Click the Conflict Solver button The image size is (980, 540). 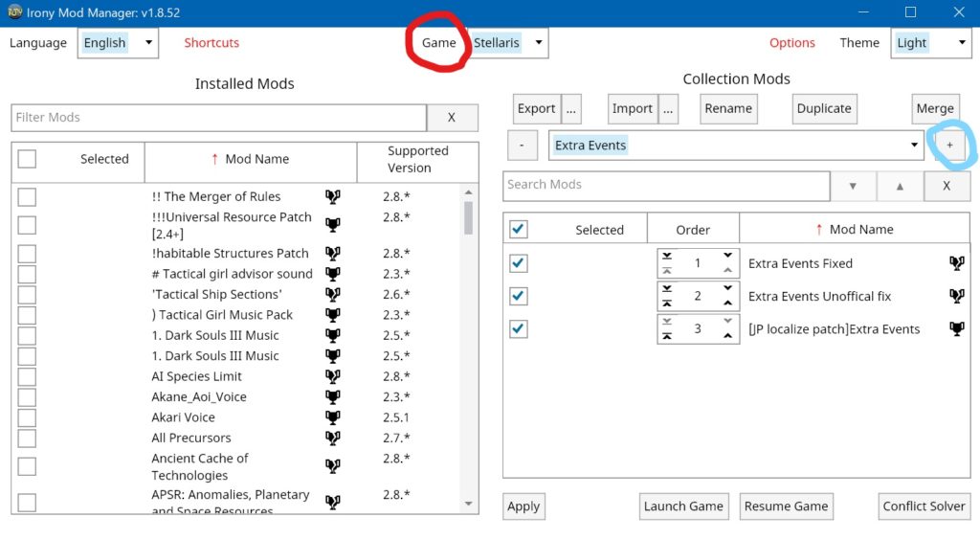click(x=924, y=506)
